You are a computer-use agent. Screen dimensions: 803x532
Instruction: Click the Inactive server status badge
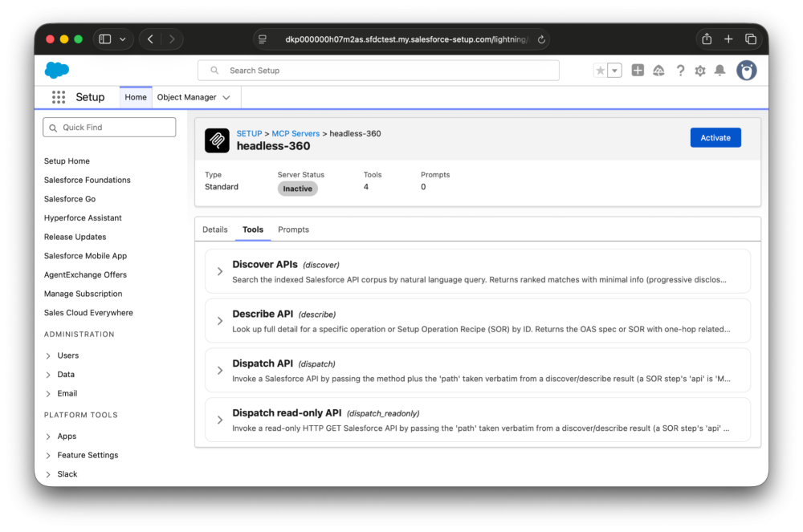coord(298,189)
